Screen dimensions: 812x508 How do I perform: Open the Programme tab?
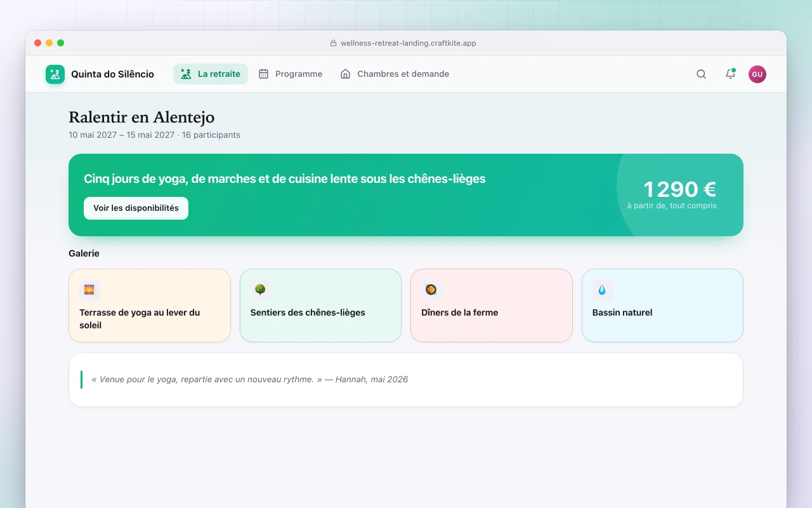(x=291, y=74)
